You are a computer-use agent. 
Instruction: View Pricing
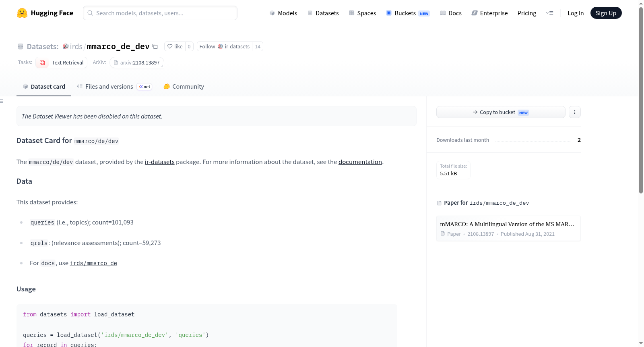pos(527,13)
